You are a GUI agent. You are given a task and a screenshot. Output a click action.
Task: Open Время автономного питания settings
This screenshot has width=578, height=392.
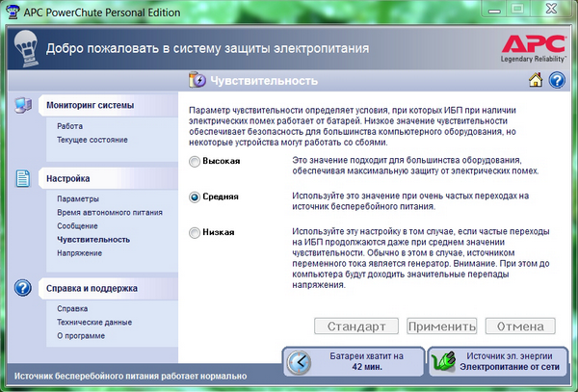110,212
